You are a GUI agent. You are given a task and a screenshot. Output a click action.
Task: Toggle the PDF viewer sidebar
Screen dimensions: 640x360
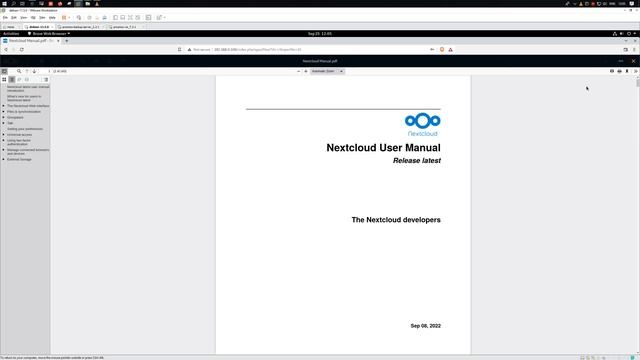pos(4,71)
